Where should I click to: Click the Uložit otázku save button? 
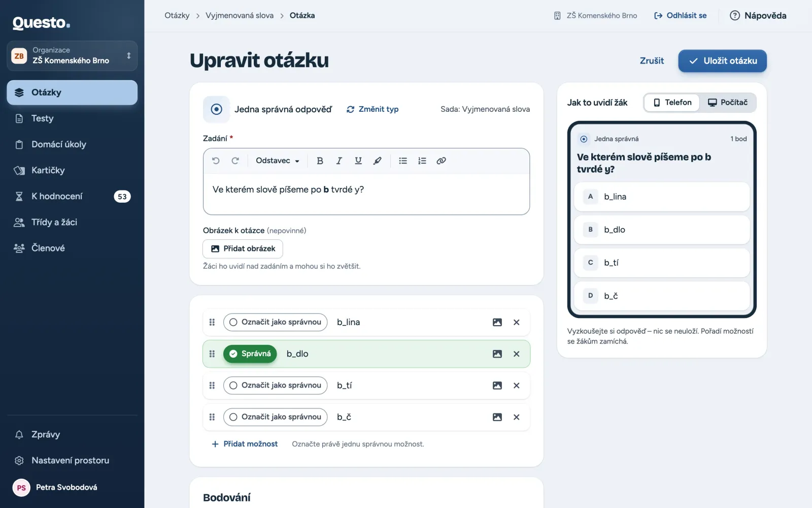click(722, 61)
